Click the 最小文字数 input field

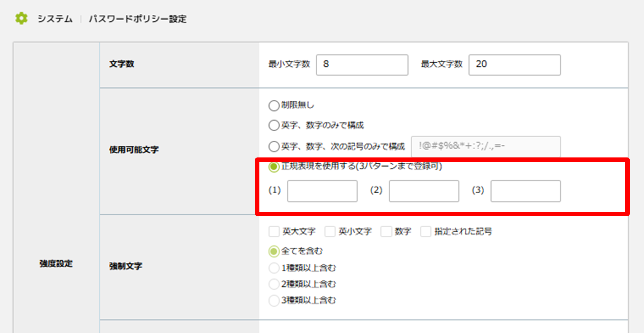362,65
